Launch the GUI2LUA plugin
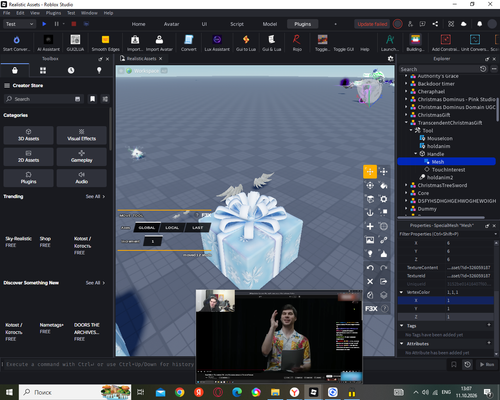 click(75, 43)
